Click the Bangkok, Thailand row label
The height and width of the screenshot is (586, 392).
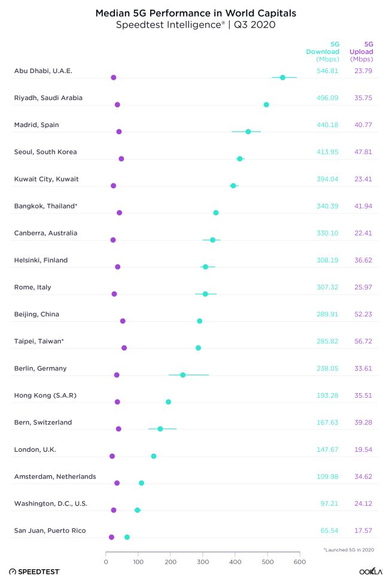pos(45,206)
